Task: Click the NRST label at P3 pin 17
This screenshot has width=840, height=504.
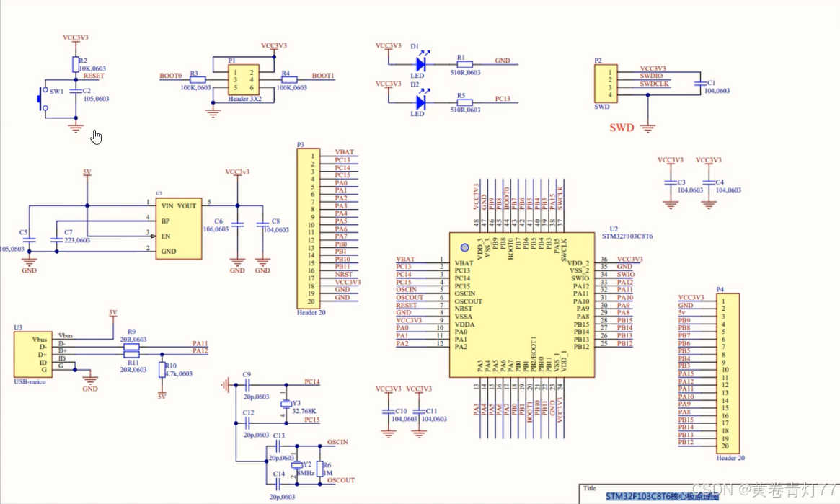Action: pos(344,274)
